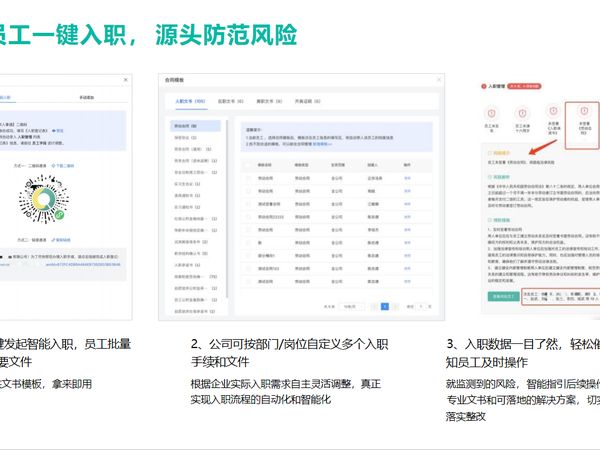Viewport: 600px width, 450px height.
Task: Click the blue page 1 button
Action: (x=385, y=307)
